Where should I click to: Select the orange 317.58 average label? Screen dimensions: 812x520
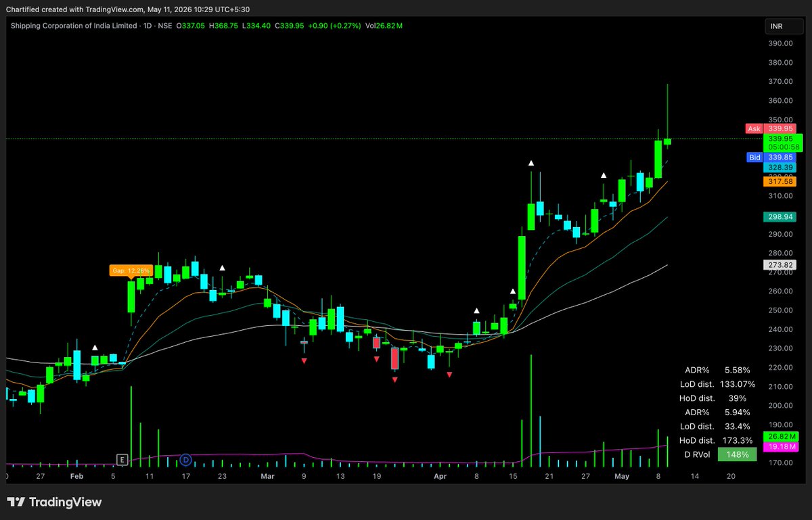[x=780, y=181]
